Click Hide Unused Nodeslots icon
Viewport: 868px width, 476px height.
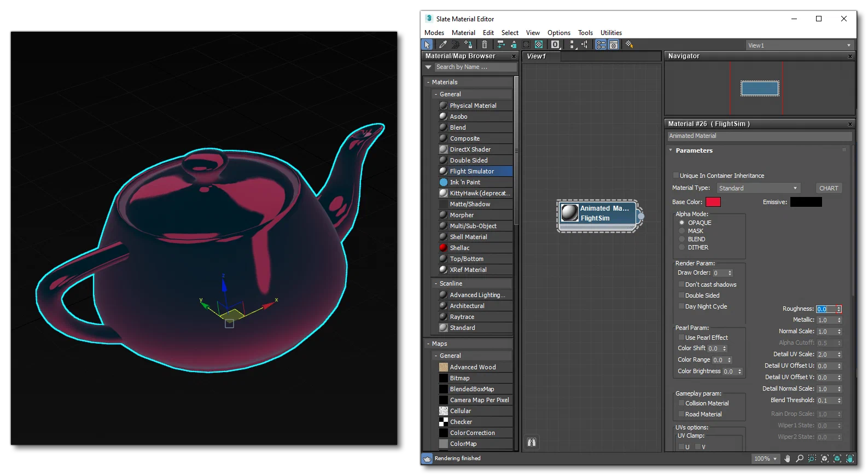pyautogui.click(x=514, y=45)
